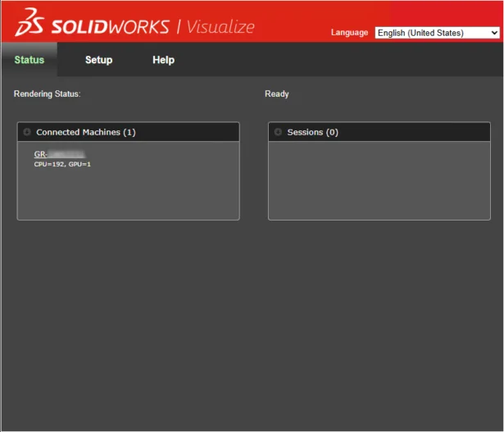Click the 3DS Dassault logo icon

31,24
